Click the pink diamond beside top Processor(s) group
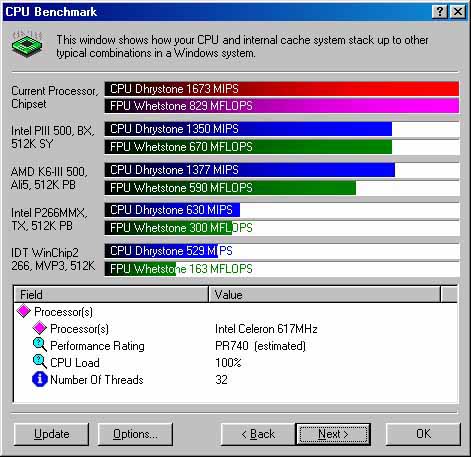 (x=24, y=311)
